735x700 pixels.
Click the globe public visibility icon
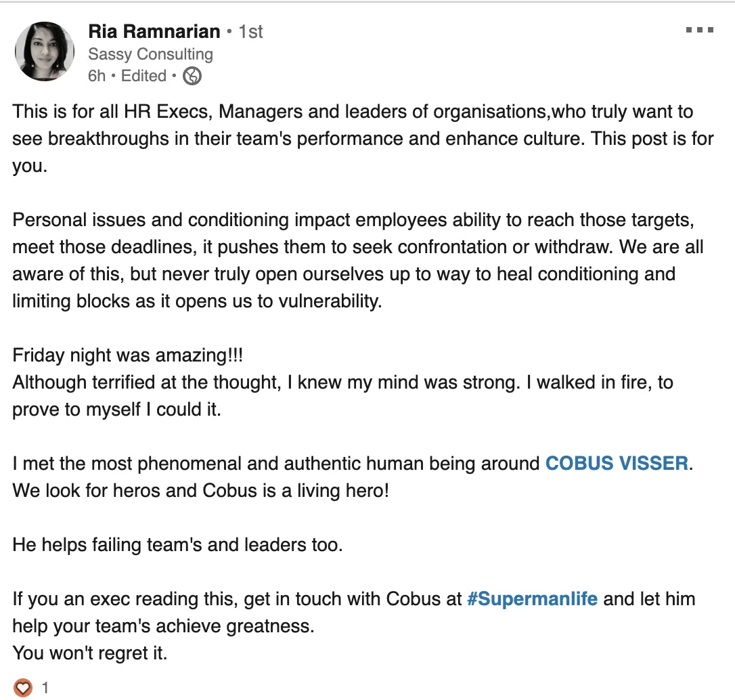click(192, 76)
